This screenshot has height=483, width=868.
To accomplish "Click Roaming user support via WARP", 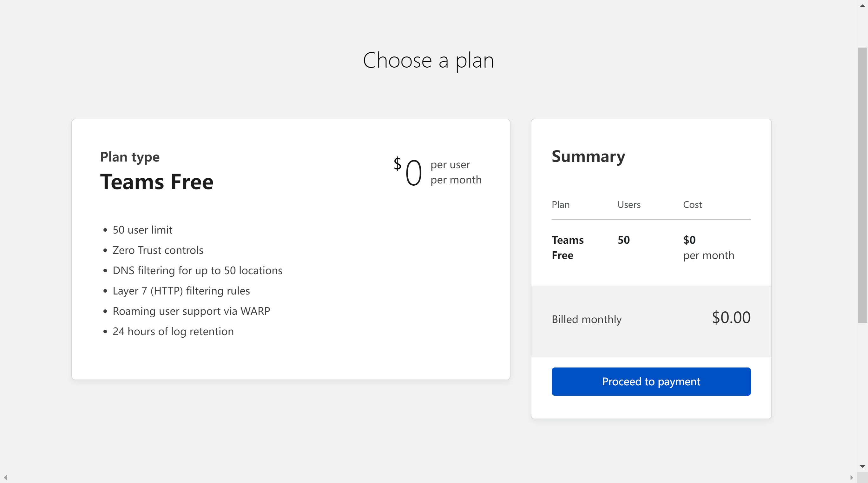I will (x=191, y=311).
